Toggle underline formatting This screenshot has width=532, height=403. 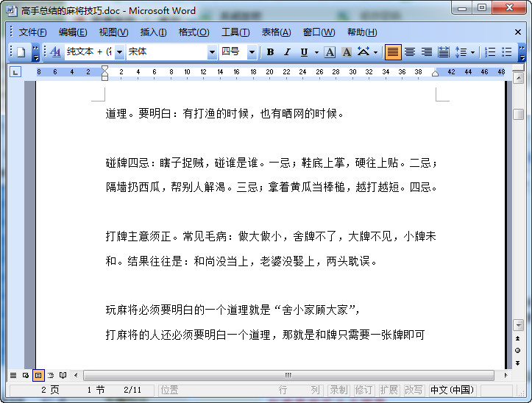click(304, 52)
